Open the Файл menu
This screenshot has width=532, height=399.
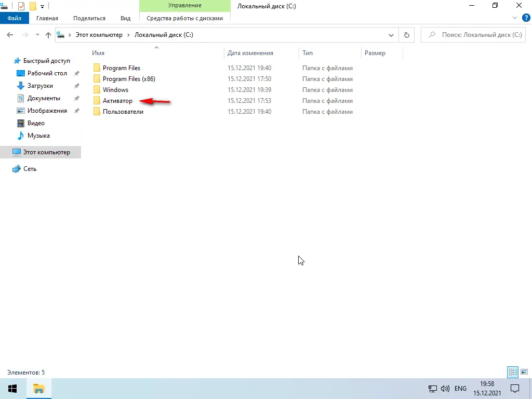point(14,18)
